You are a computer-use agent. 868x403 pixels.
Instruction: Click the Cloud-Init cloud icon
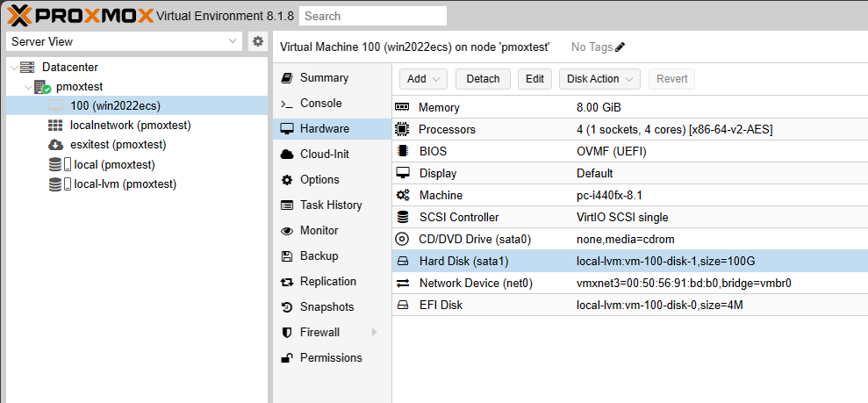point(286,155)
